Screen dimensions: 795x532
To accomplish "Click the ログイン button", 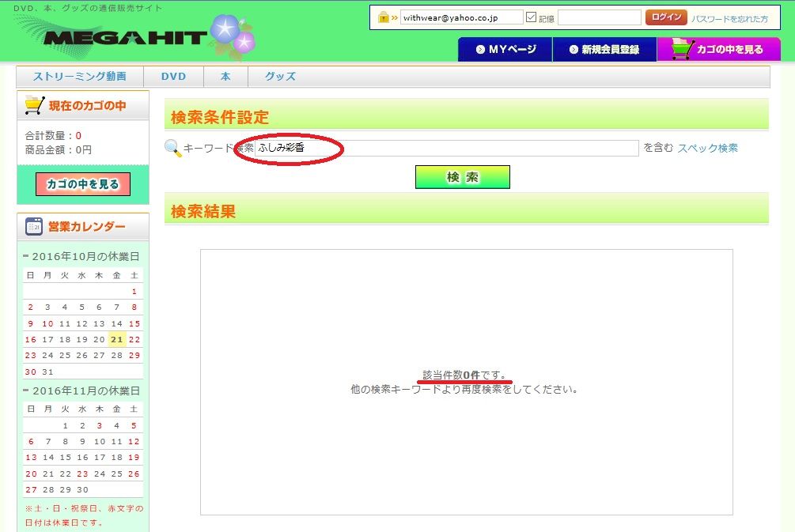I will point(666,17).
